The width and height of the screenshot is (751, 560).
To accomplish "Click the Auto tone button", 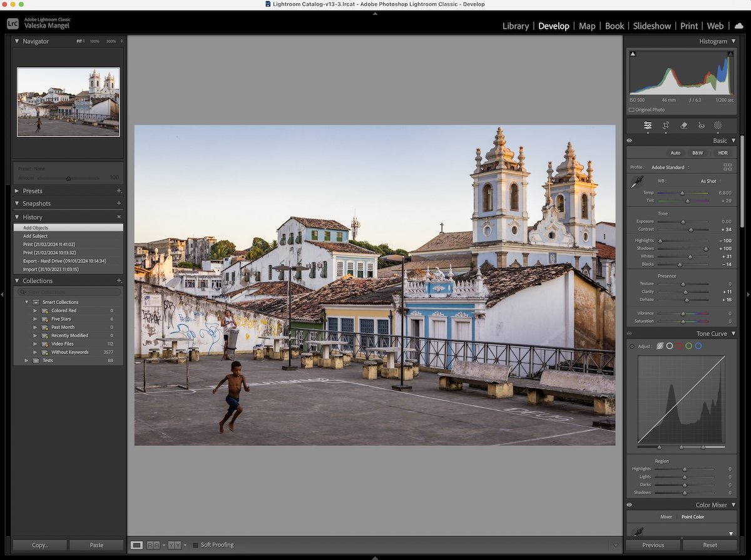I will click(x=675, y=153).
